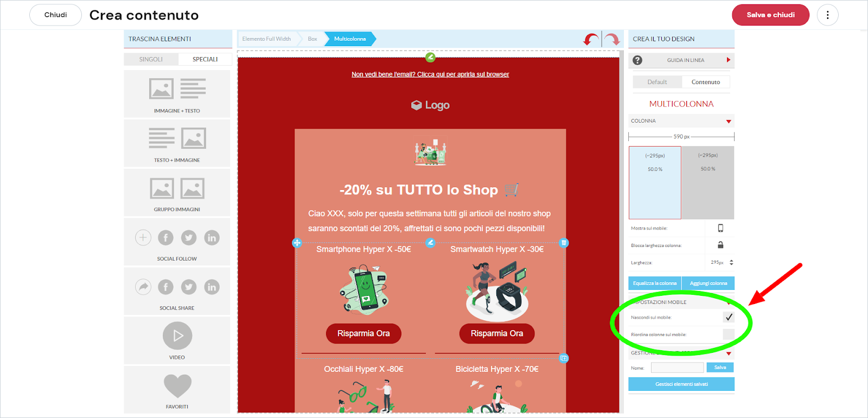Click the Aggiungi colonna button

tap(708, 283)
